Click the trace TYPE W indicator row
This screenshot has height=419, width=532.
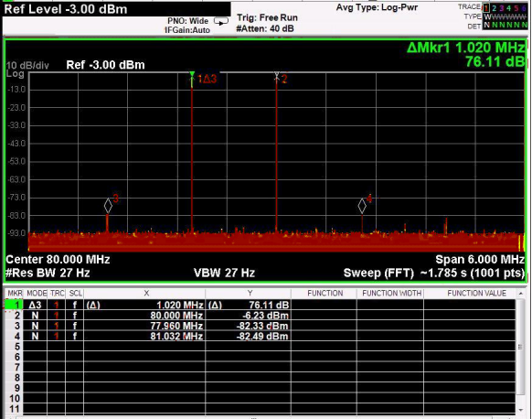pos(505,16)
